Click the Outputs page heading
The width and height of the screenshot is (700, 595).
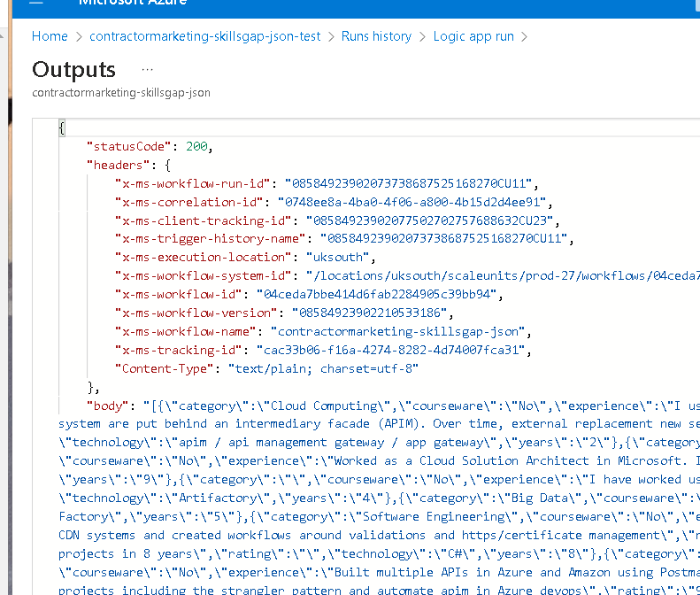point(73,70)
